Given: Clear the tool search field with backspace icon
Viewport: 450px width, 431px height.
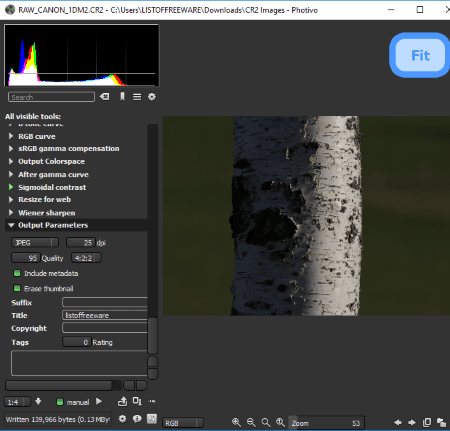Looking at the screenshot, I should pos(105,97).
